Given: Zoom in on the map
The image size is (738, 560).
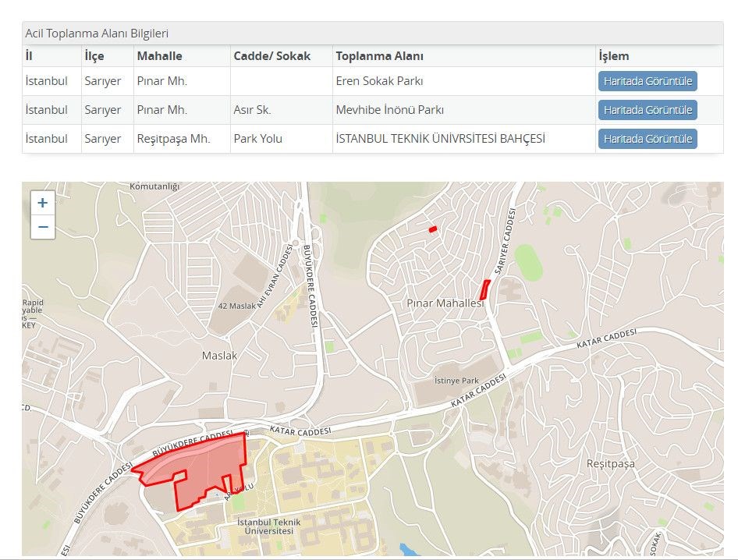Looking at the screenshot, I should 43,203.
